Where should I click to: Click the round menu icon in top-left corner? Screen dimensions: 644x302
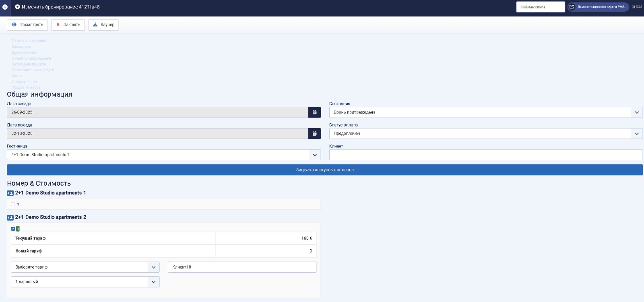coord(5,7)
